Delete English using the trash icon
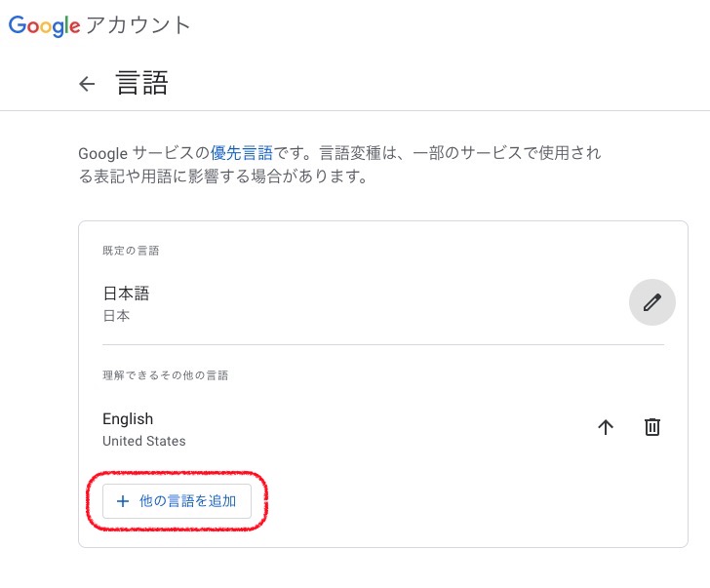 coord(652,427)
